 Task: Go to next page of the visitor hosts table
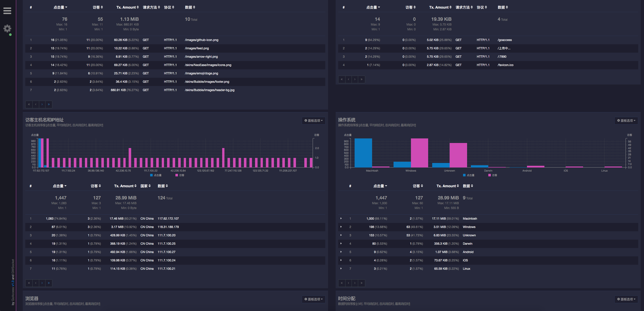pyautogui.click(x=42, y=283)
